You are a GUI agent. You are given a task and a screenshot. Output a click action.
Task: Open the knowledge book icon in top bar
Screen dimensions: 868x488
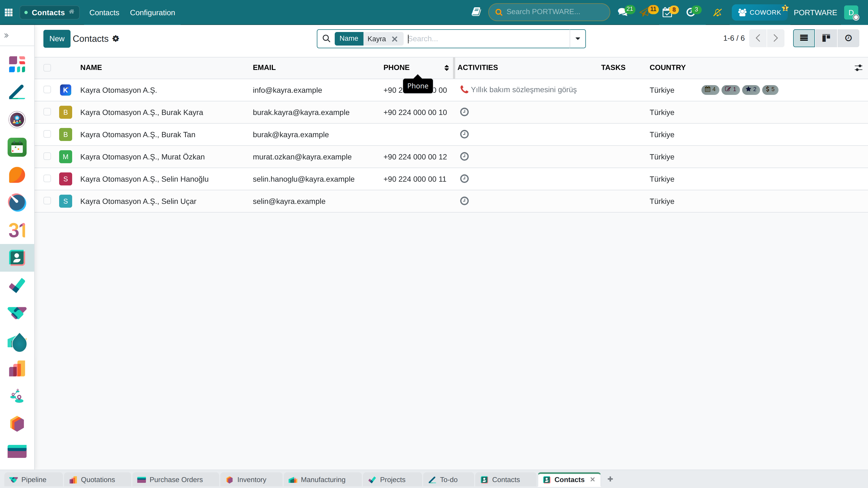(x=476, y=12)
